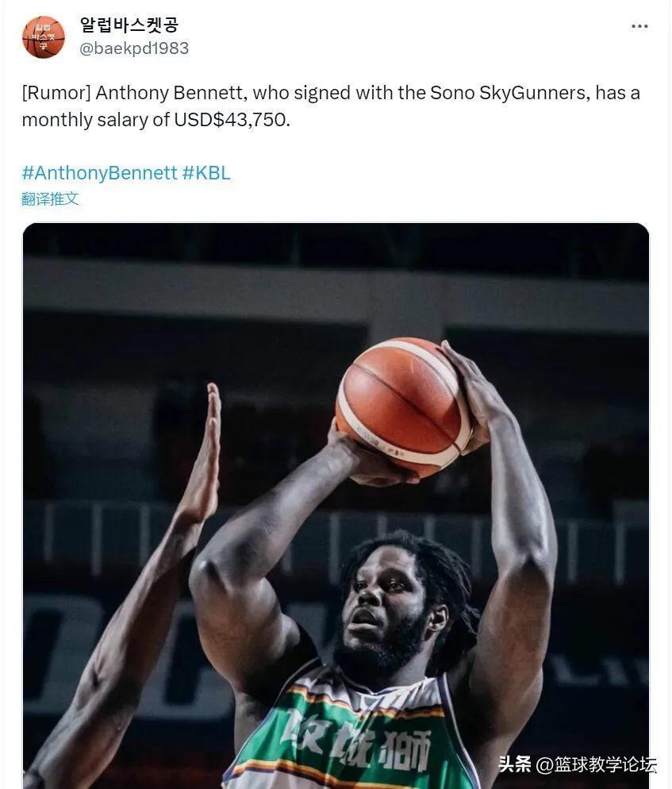Image resolution: width=672 pixels, height=789 pixels.
Task: Open the #AnthonyBennett hashtag
Action: (100, 172)
